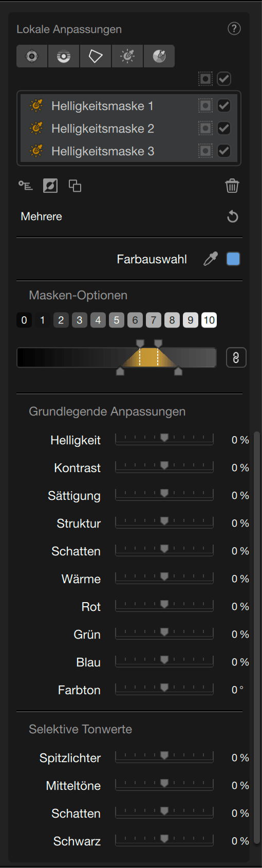This screenshot has height=868, width=262.
Task: Click the duplicate mask icon
Action: pyautogui.click(x=75, y=186)
